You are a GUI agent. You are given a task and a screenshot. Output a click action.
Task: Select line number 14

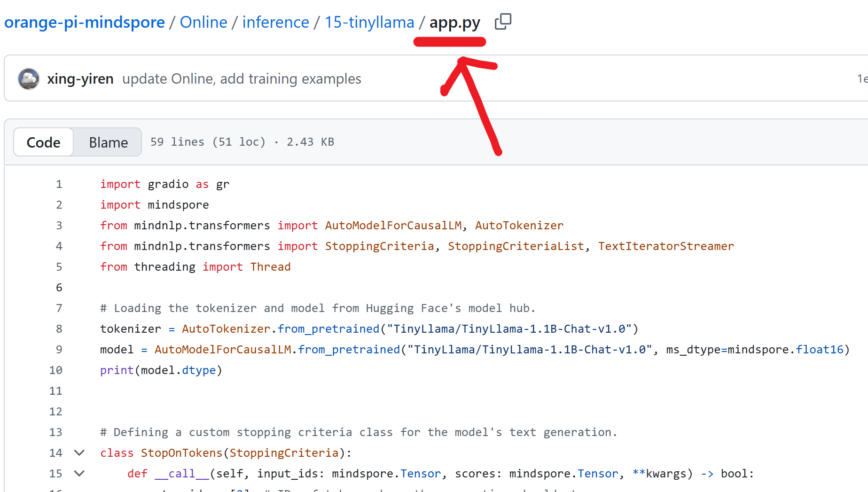(56, 453)
